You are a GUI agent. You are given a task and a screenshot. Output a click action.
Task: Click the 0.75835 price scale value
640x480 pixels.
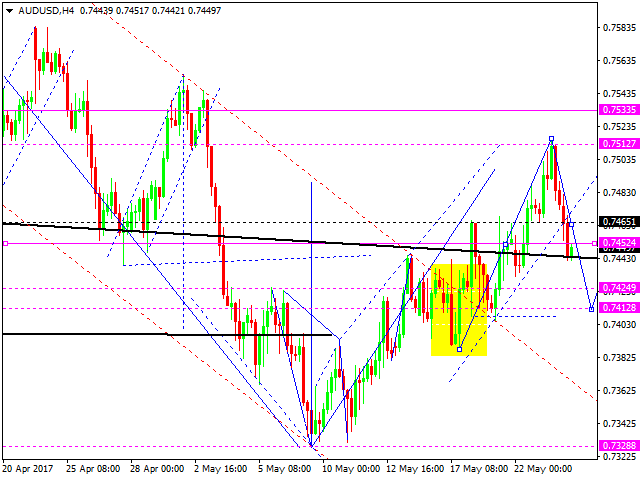(x=619, y=28)
